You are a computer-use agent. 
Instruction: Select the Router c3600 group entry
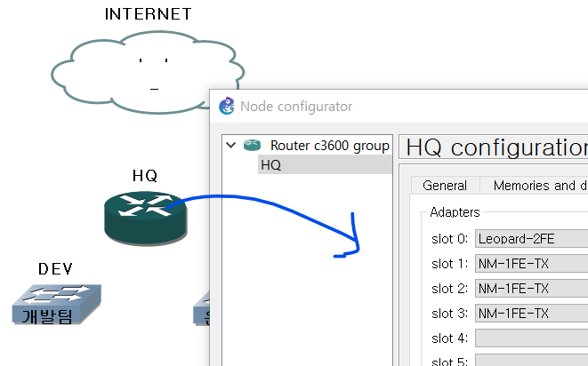click(x=330, y=146)
